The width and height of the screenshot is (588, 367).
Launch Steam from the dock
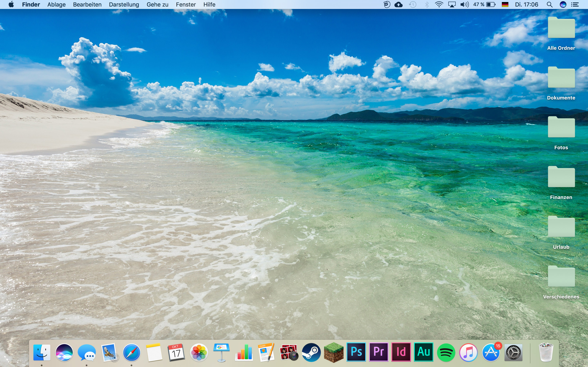point(311,353)
